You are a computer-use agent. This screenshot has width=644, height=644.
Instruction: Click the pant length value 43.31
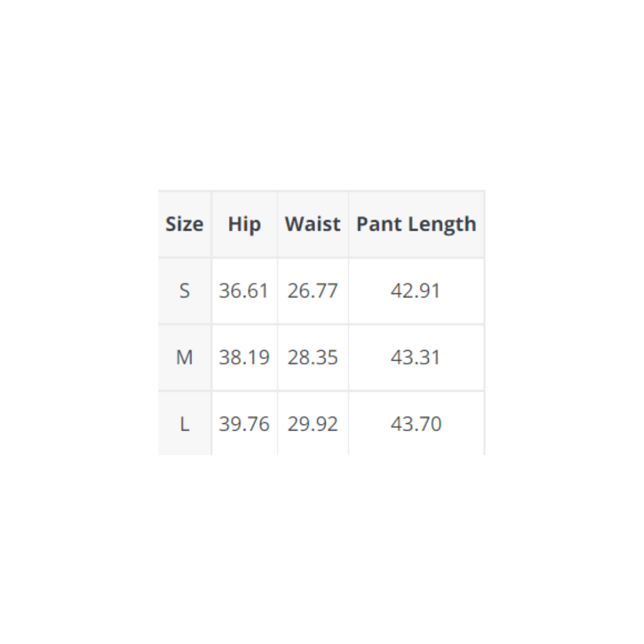click(416, 358)
